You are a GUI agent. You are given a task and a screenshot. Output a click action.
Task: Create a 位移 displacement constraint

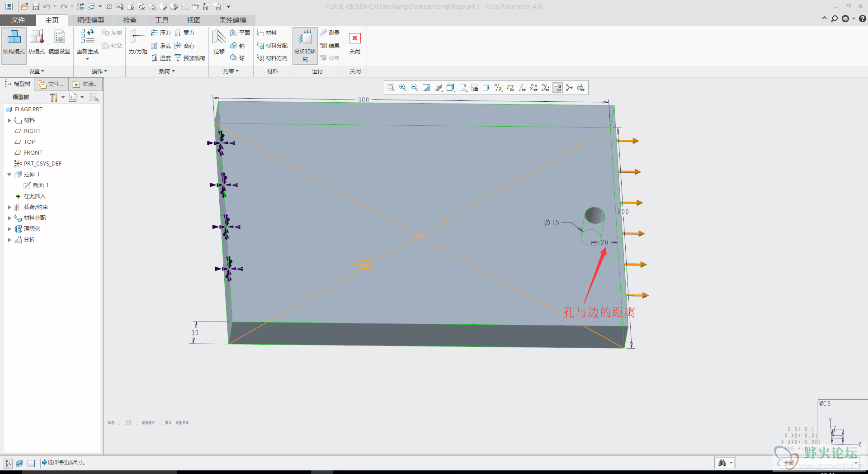[219, 43]
